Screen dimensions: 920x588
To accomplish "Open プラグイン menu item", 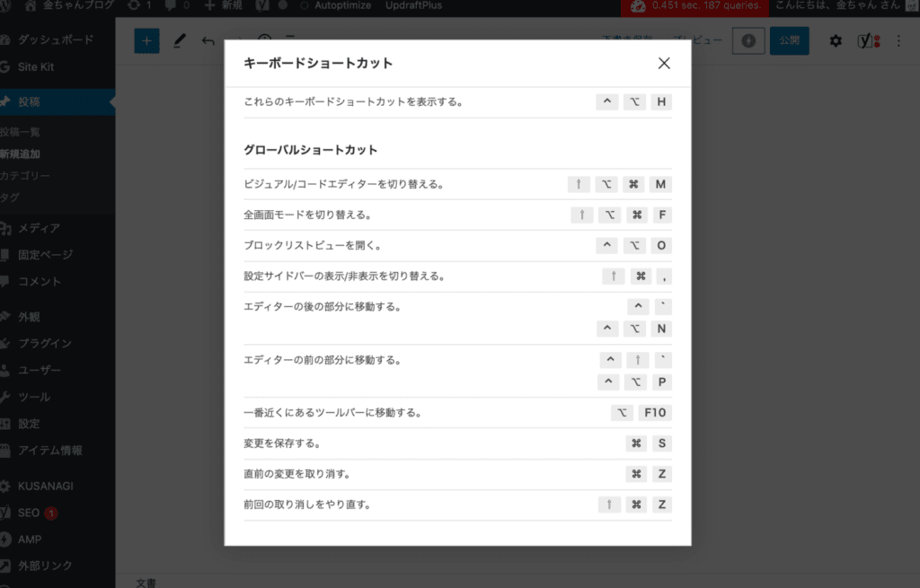I will pos(45,344).
